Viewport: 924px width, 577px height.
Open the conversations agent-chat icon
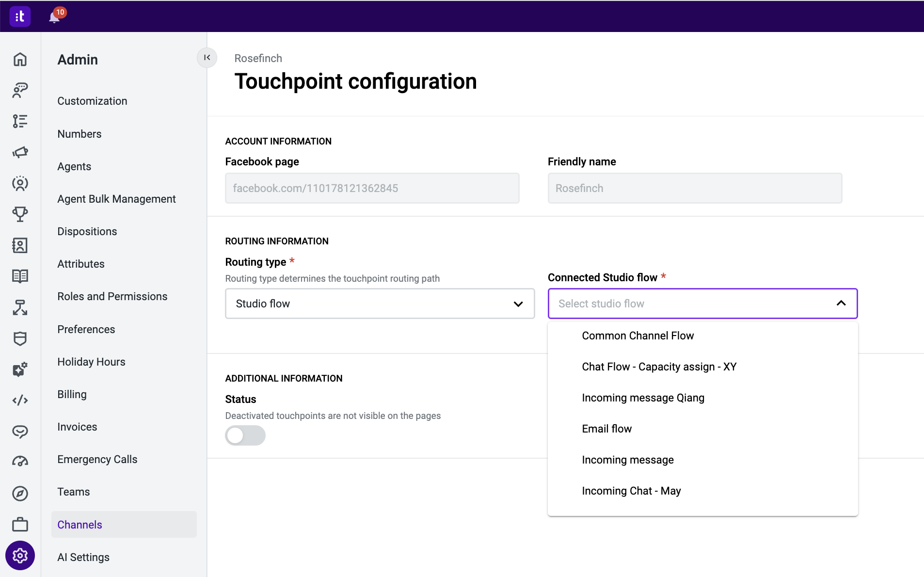coord(20,90)
